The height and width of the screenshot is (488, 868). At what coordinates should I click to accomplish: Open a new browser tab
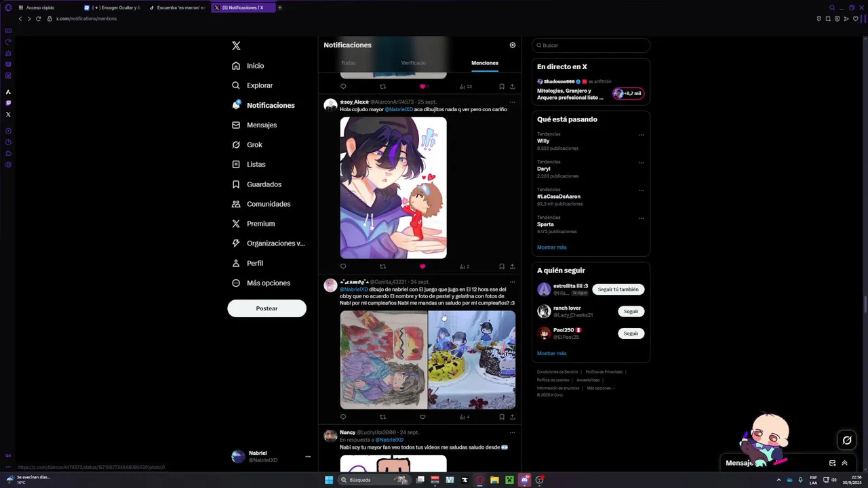pyautogui.click(x=279, y=7)
